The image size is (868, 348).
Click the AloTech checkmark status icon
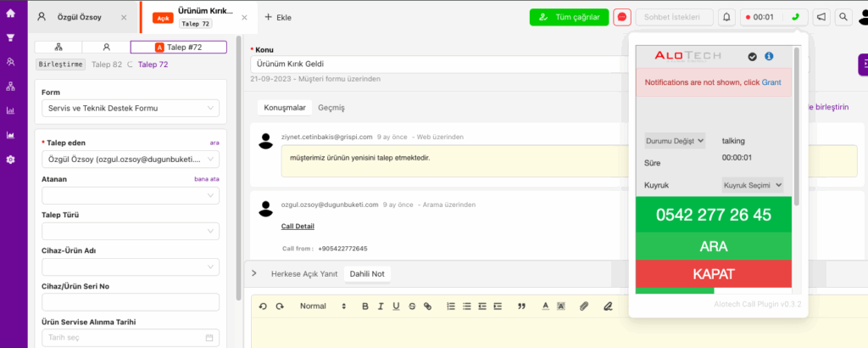(752, 56)
